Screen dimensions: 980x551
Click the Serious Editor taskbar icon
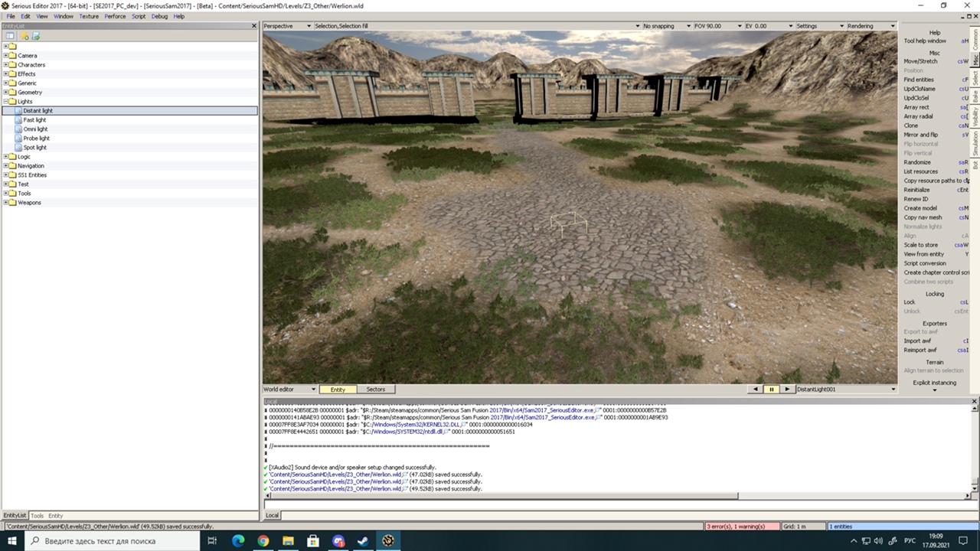(x=389, y=541)
